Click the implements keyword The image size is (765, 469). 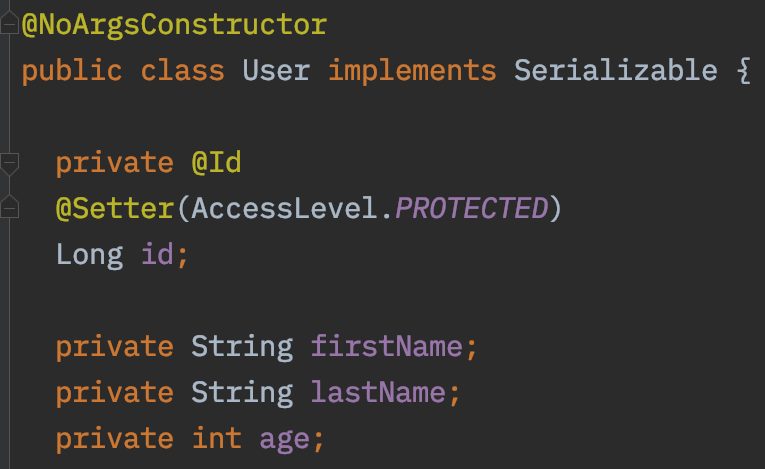coord(412,71)
